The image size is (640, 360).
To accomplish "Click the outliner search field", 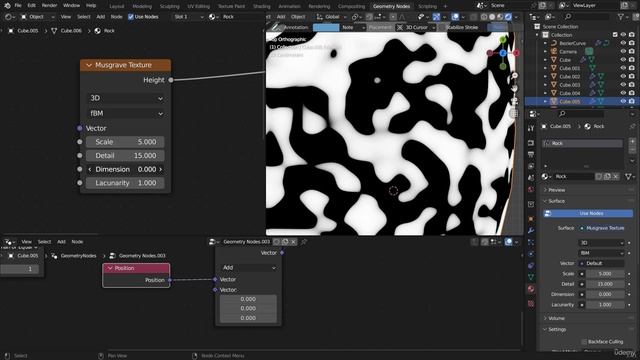I will [588, 17].
